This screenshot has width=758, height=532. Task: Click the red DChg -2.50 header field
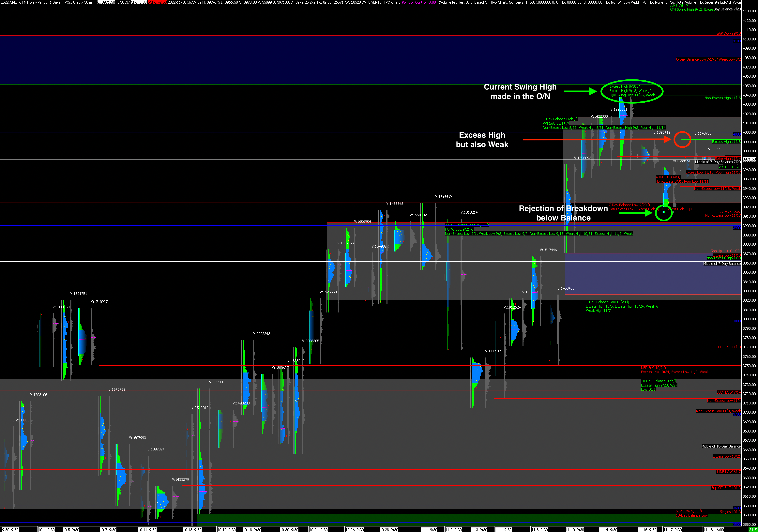[x=157, y=2]
